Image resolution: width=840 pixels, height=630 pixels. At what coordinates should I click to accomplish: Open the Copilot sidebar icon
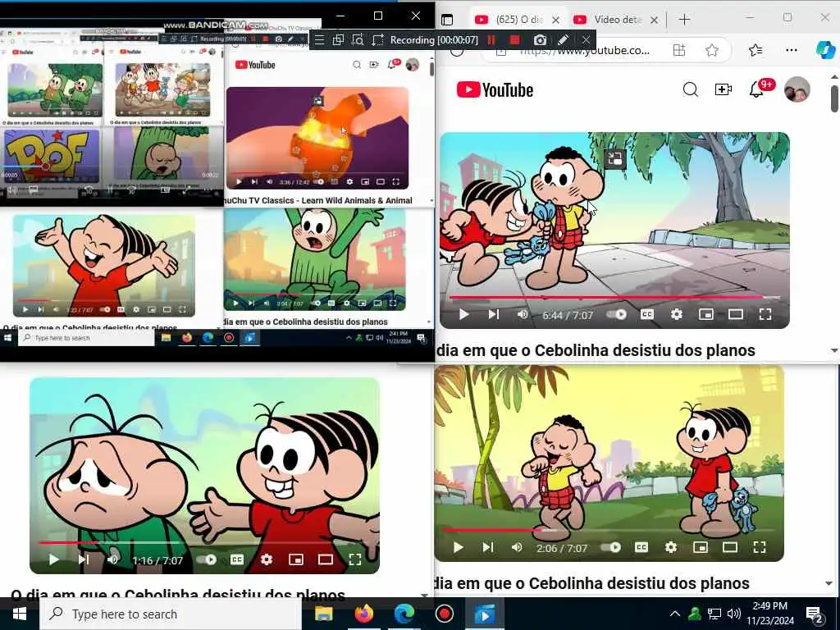pyautogui.click(x=825, y=50)
